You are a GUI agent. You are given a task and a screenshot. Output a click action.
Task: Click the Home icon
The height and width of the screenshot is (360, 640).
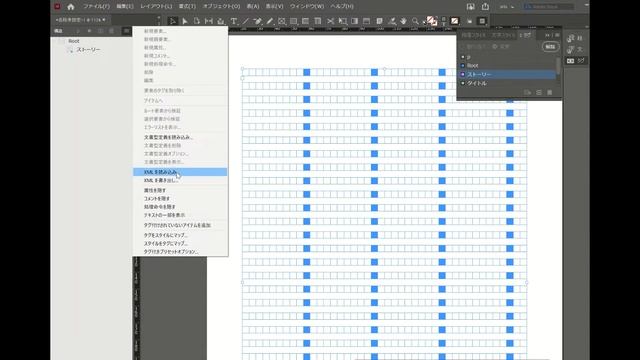(x=71, y=7)
